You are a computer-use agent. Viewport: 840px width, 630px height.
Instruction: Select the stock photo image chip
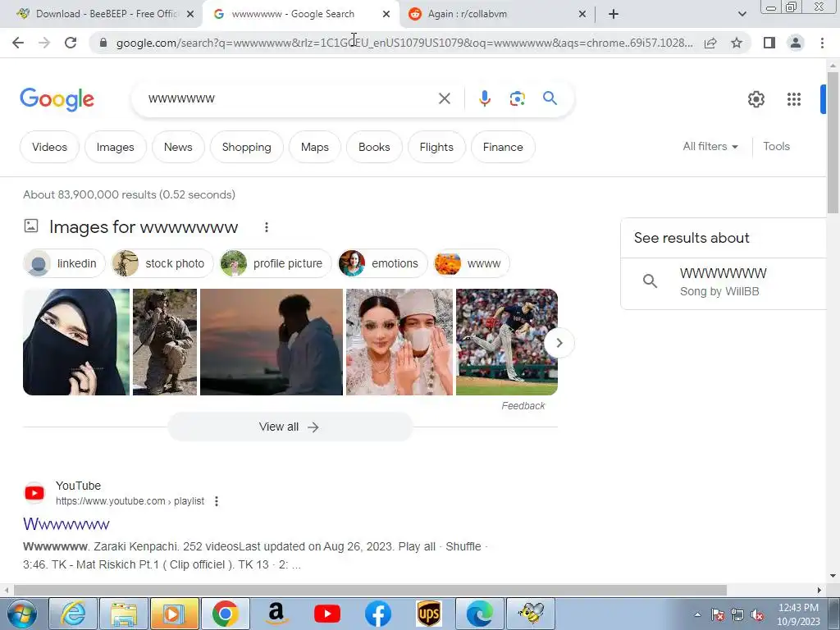(x=162, y=263)
